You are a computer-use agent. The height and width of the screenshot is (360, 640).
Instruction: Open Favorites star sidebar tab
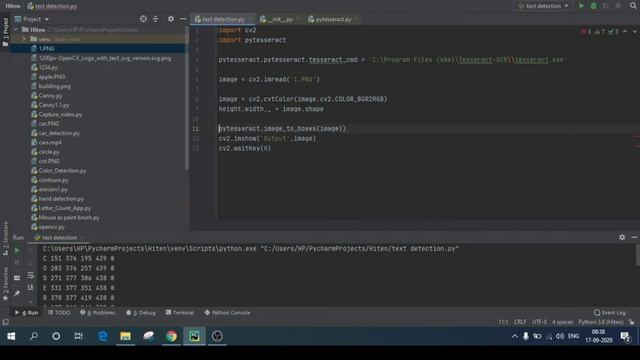click(x=5, y=284)
